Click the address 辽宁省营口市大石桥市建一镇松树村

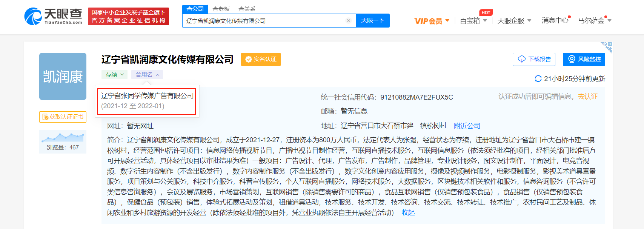[x=393, y=126]
